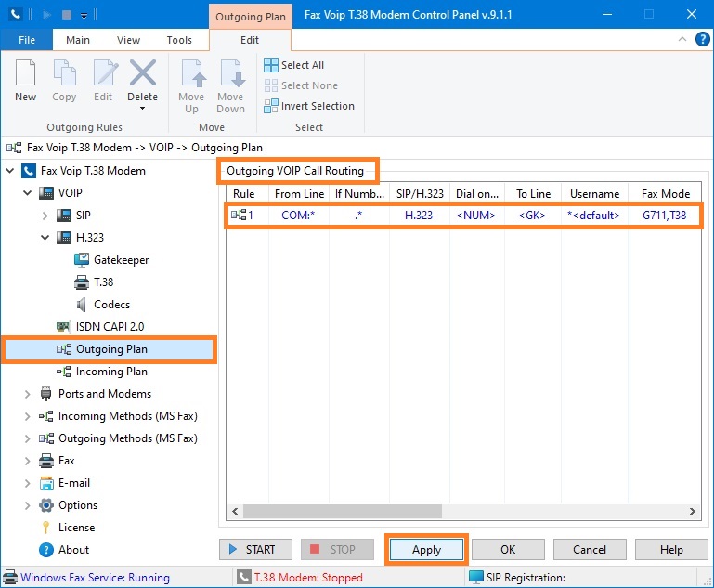Image resolution: width=714 pixels, height=588 pixels.
Task: Click the E-mail icon in tree
Action: tap(46, 483)
